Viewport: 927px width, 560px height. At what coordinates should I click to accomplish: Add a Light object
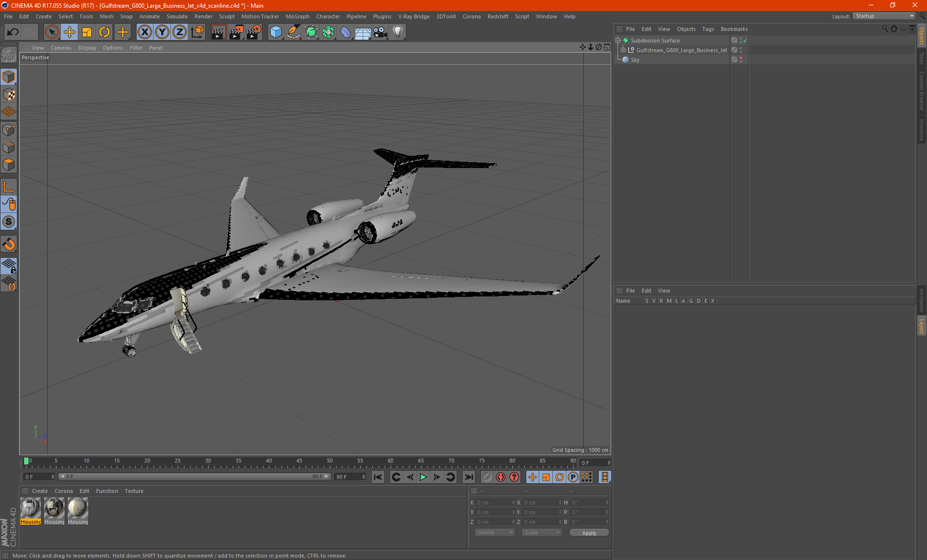click(x=398, y=32)
